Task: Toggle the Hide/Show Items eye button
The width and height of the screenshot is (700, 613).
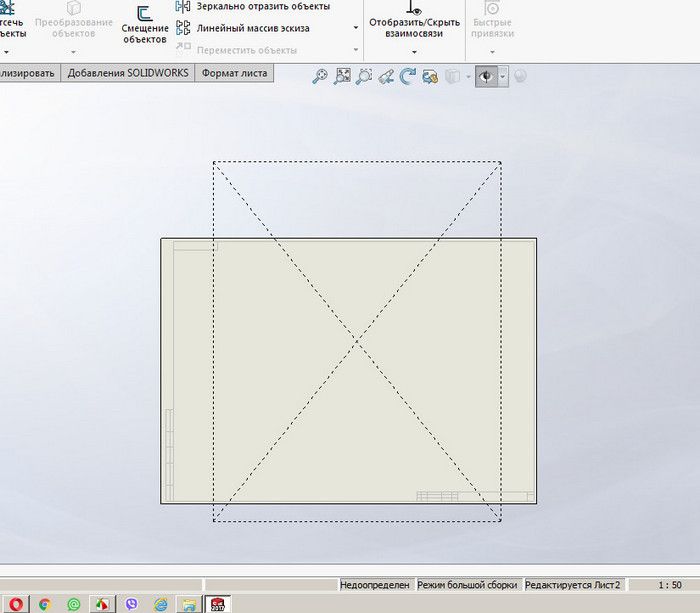Action: (x=486, y=76)
